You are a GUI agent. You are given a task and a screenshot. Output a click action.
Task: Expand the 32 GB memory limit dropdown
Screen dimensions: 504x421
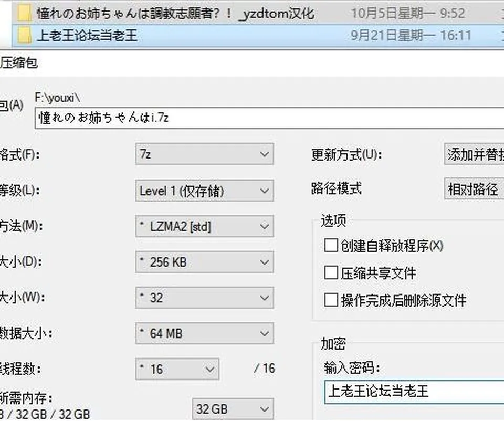coord(233,409)
